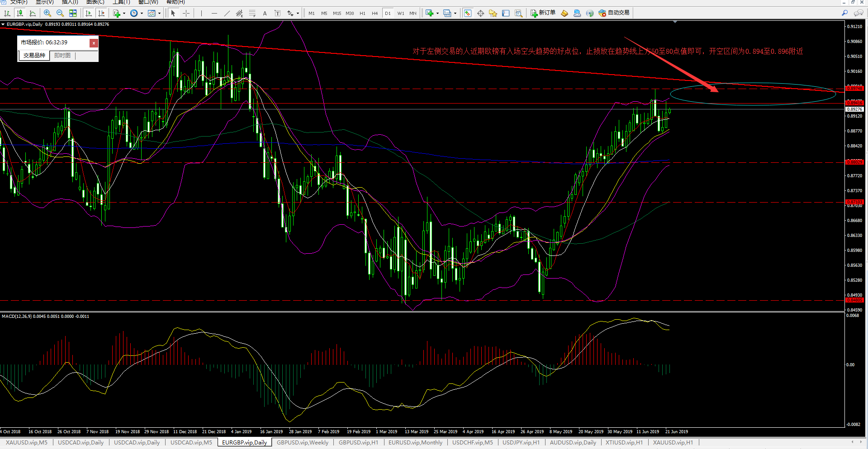Click the chart shift triangle marker

point(675,22)
